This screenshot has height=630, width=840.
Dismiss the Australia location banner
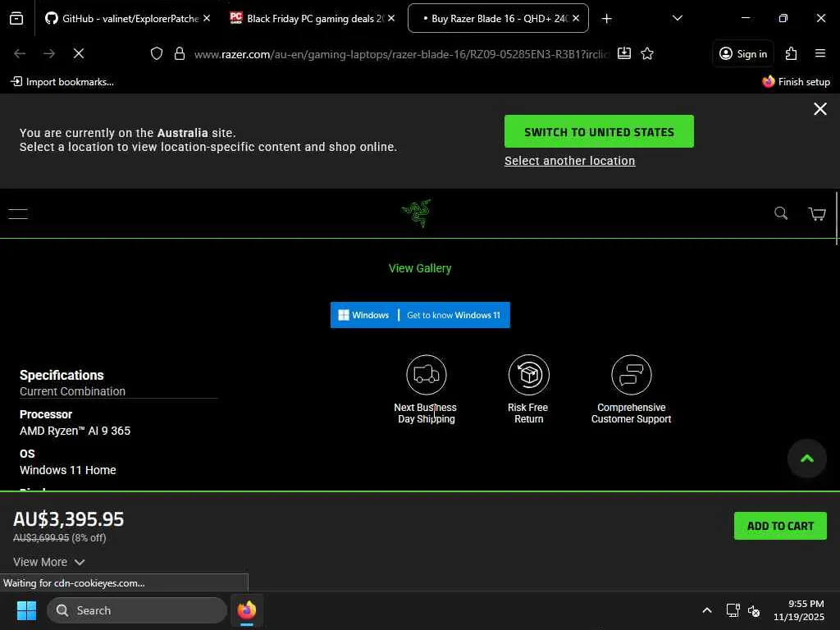click(820, 109)
